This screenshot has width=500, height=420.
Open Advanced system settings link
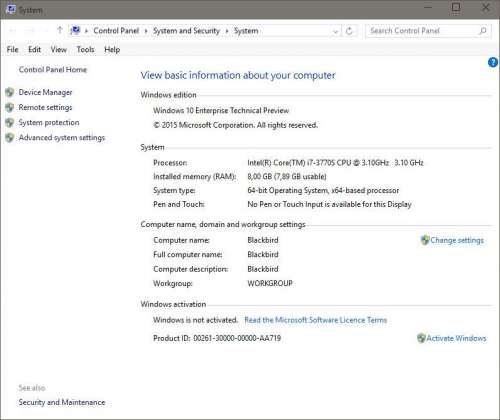click(62, 137)
